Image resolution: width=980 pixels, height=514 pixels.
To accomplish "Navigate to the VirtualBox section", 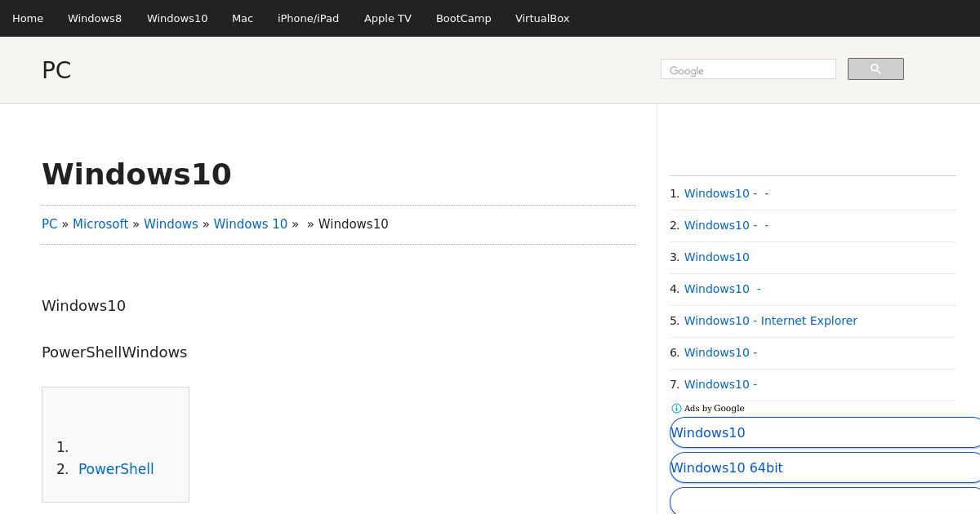I will coord(542,18).
